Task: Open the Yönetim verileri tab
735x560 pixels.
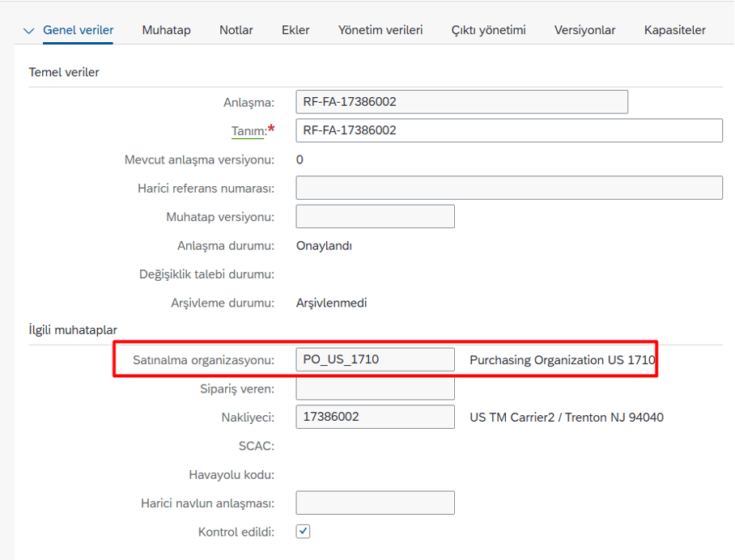Action: (380, 30)
